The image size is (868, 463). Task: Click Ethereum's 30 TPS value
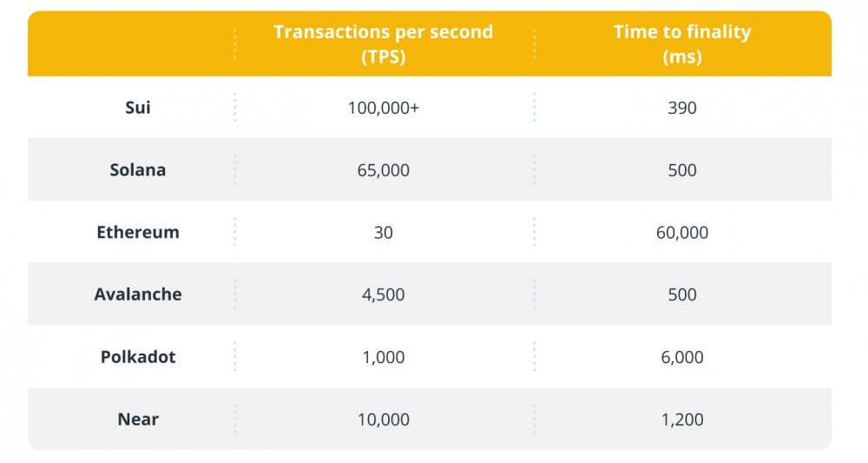[x=383, y=233]
